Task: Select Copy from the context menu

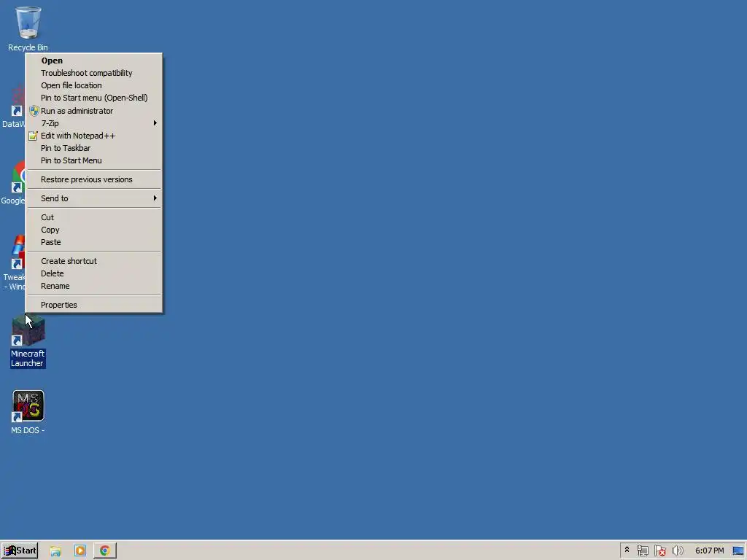Action: (x=94, y=230)
